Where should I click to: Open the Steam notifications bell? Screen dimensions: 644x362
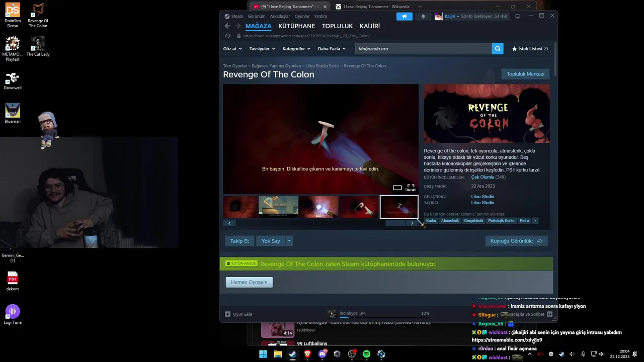coord(423,16)
